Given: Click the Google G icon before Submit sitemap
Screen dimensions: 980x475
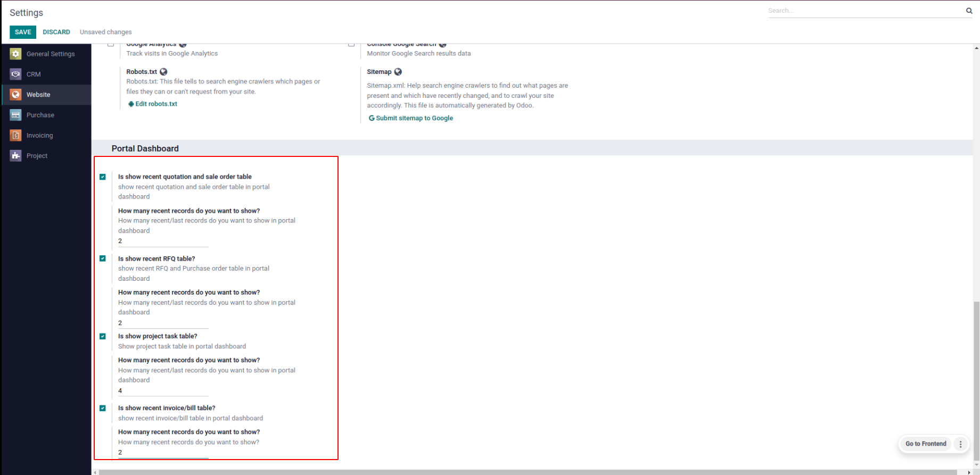Looking at the screenshot, I should click(372, 118).
